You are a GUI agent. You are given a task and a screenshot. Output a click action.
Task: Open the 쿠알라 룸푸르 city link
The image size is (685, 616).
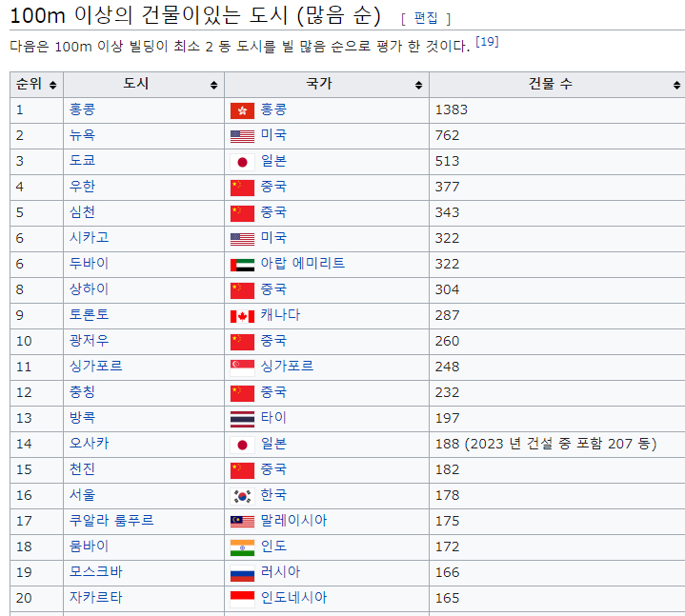[111, 521]
